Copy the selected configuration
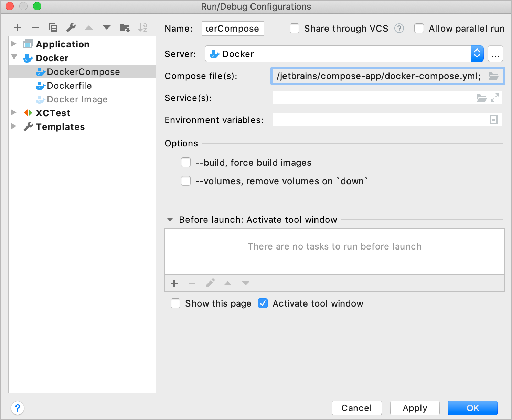The width and height of the screenshot is (512, 420). pos(53,27)
